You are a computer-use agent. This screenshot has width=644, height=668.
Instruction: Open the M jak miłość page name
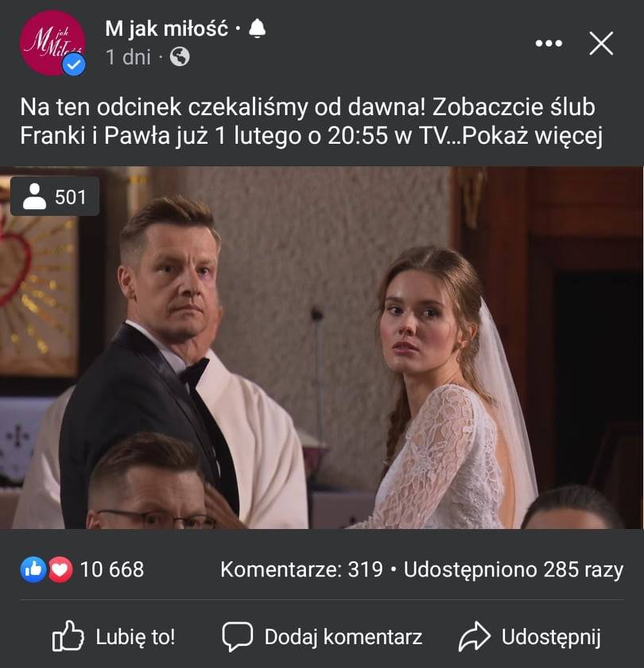[x=166, y=29]
